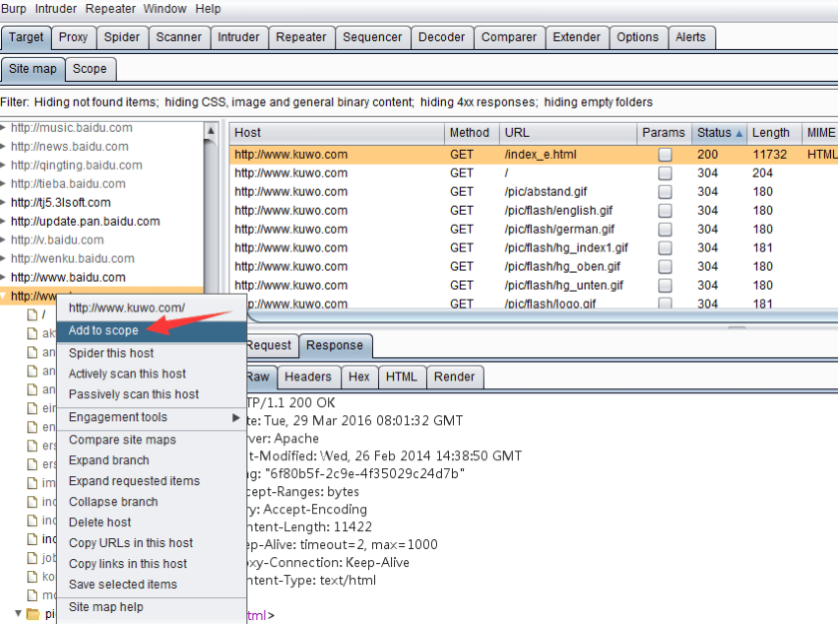Switch to the Scope tab
The height and width of the screenshot is (624, 840).
tap(90, 69)
